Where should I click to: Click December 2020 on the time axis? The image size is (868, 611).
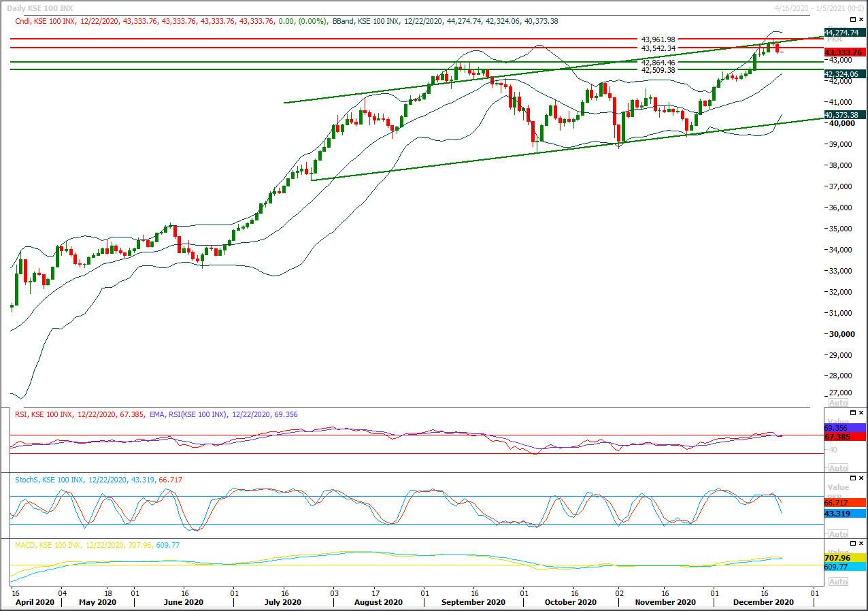(x=763, y=602)
